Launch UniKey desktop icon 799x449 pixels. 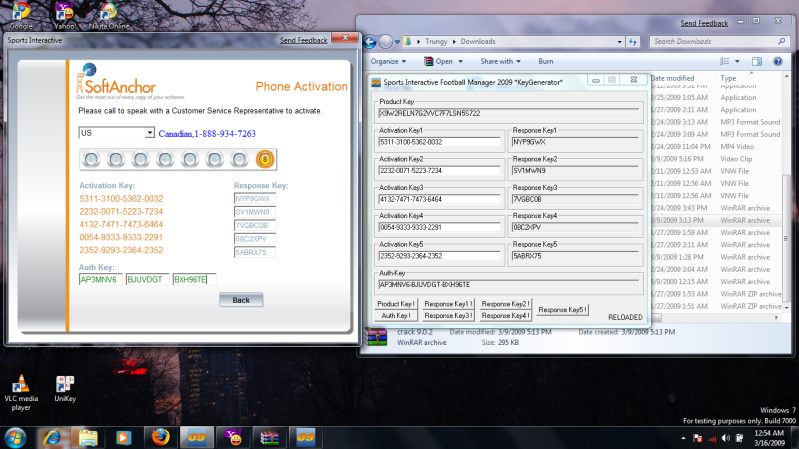pyautogui.click(x=65, y=389)
